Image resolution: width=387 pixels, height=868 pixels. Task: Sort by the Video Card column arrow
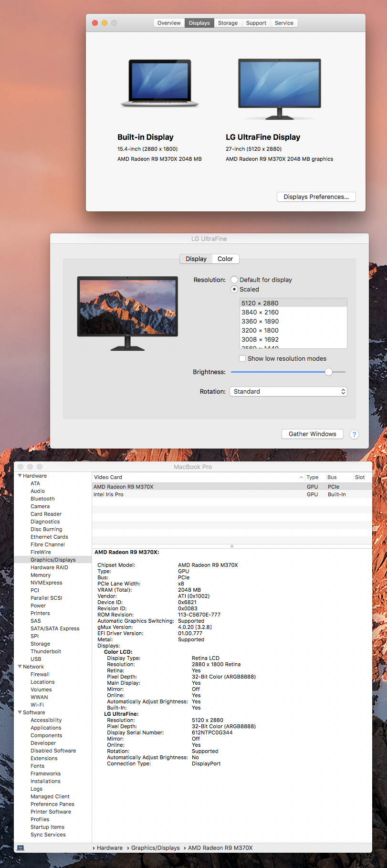[301, 477]
